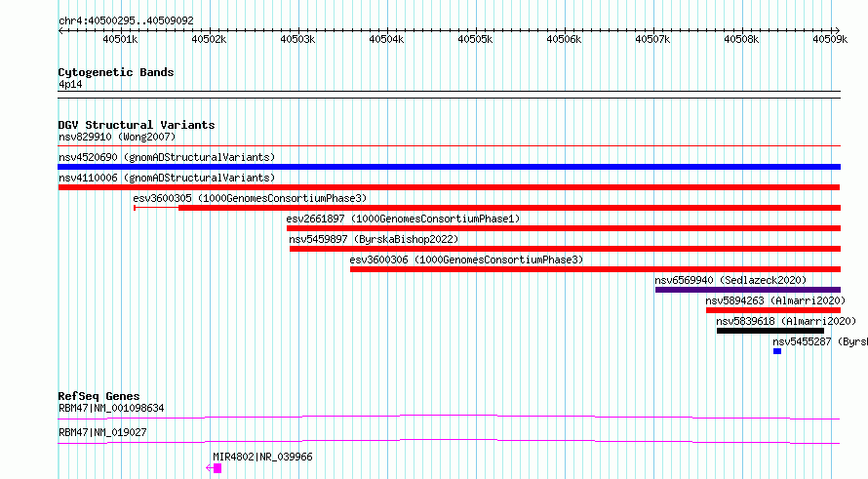868x479 pixels.
Task: Click the DGV Structural Variants track title
Action: (137, 125)
